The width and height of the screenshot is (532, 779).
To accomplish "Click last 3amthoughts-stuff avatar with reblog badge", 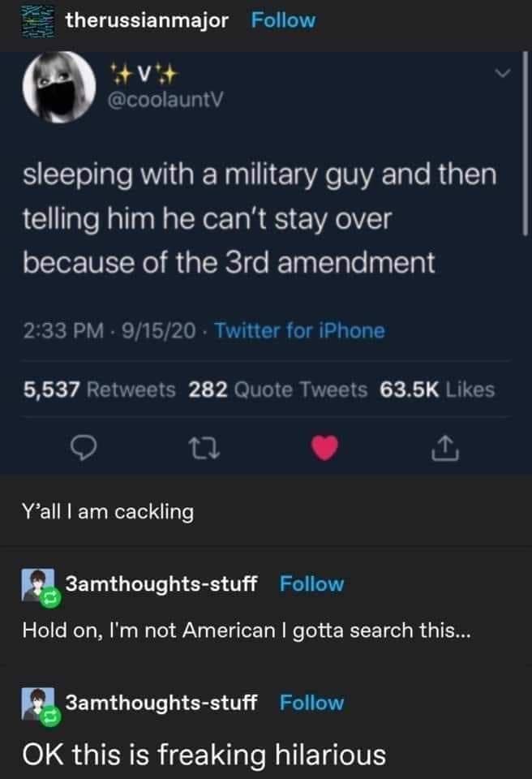I will click(41, 707).
